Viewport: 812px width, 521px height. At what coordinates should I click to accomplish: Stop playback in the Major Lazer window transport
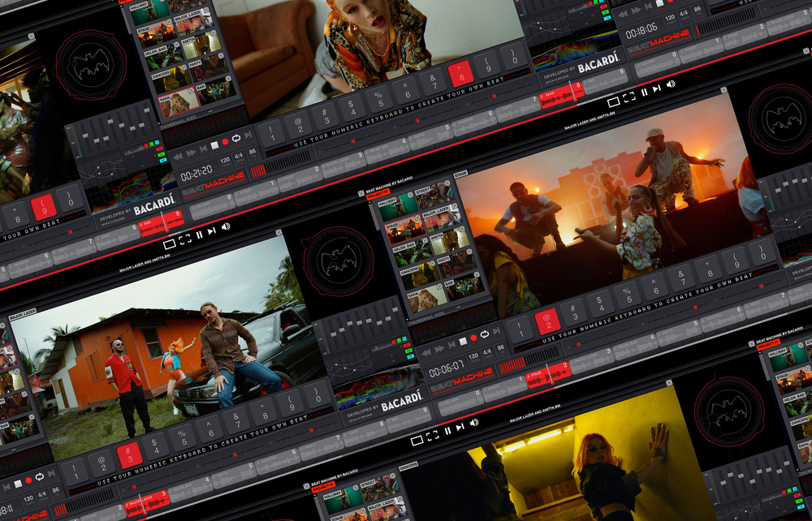[18, 484]
